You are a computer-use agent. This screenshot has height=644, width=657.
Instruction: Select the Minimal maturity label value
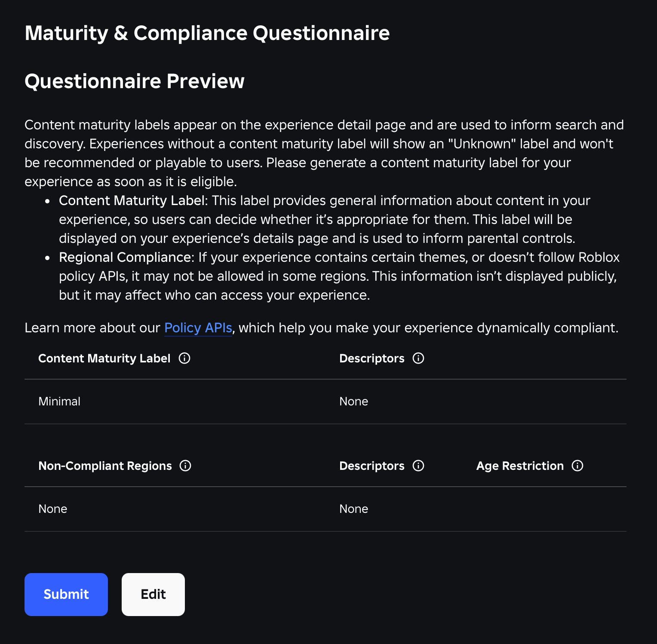pos(59,401)
